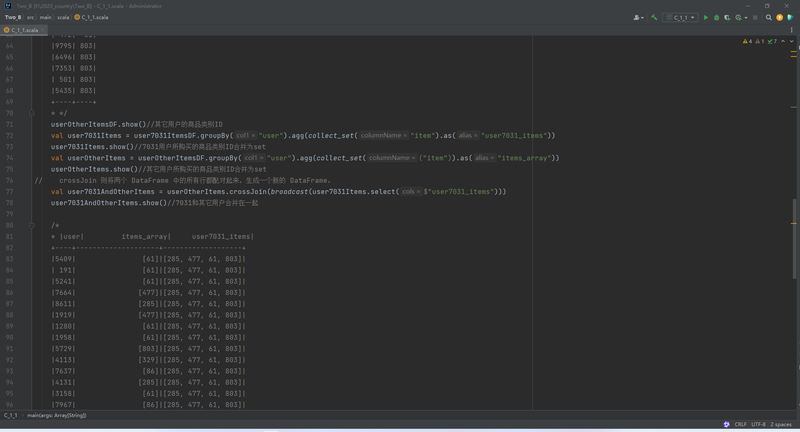Click C_1_1.scala in navigation breadcrumb

pos(91,17)
